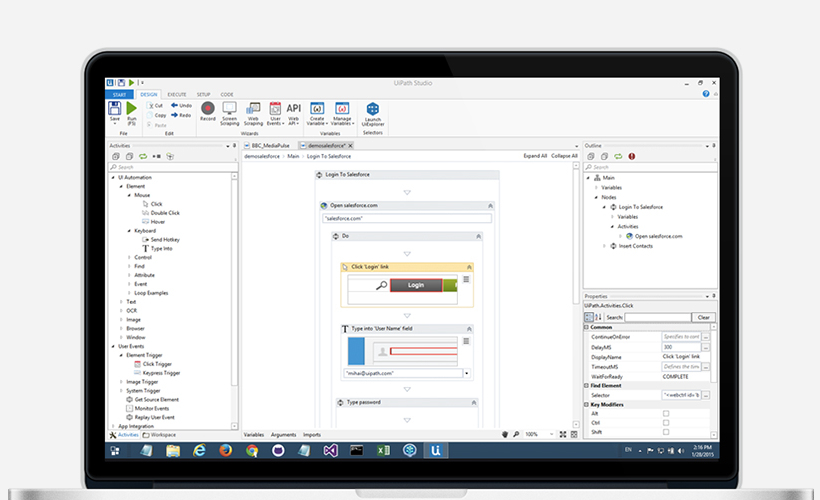Open the zoom percentage dropdown

[552, 434]
